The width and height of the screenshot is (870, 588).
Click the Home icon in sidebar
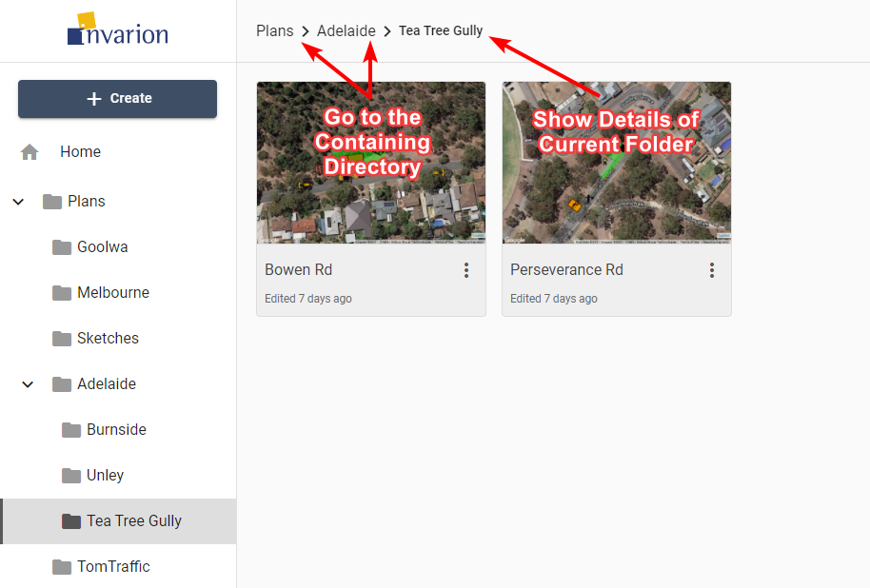coord(30,151)
